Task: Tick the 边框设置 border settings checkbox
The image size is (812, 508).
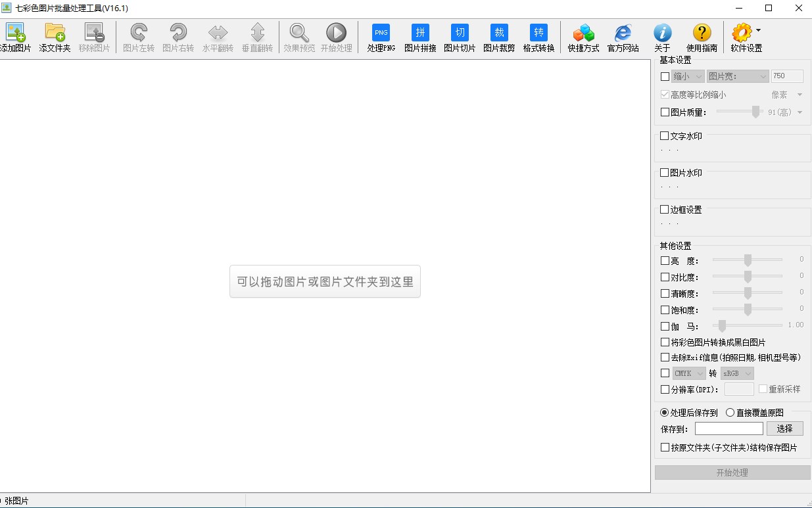Action: click(665, 210)
